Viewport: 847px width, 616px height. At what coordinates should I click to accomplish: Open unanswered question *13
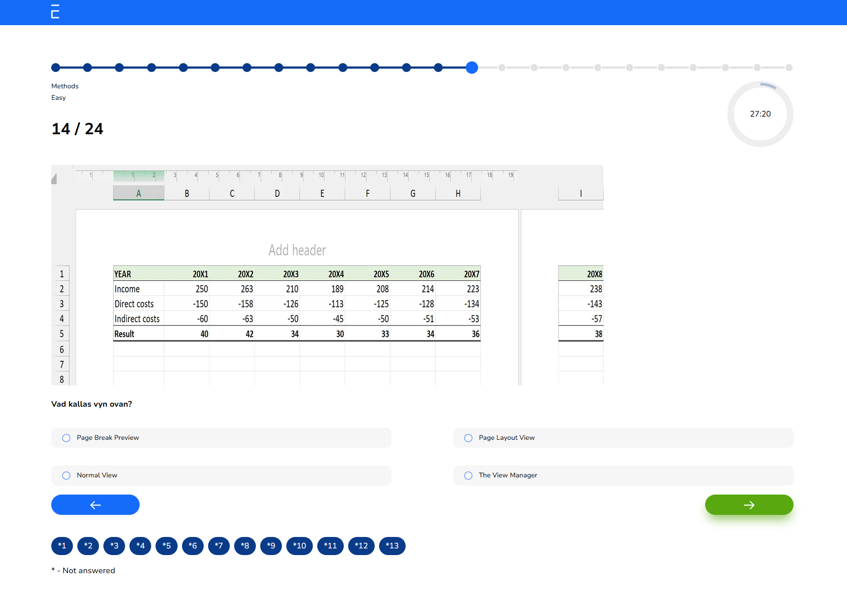[392, 546]
